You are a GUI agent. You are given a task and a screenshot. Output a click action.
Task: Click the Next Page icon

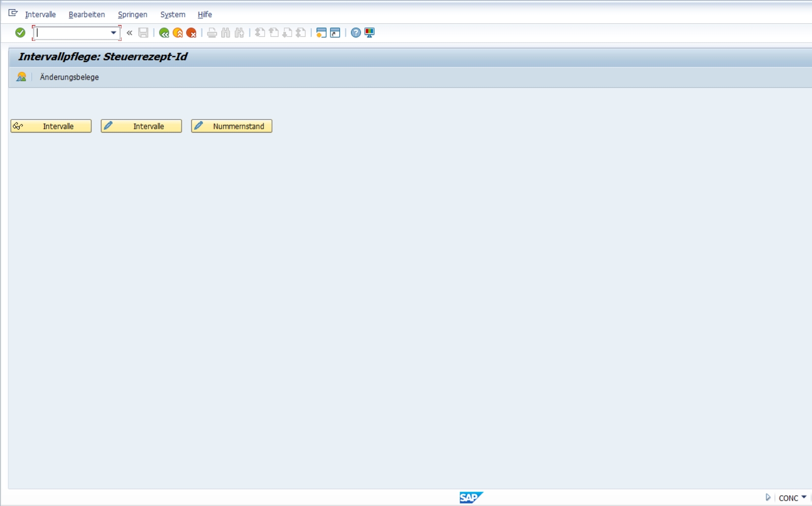287,33
